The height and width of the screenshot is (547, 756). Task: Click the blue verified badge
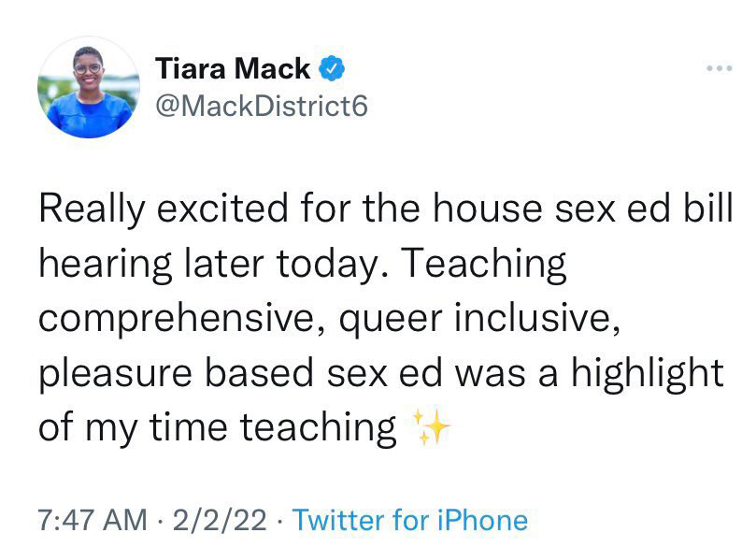click(333, 67)
